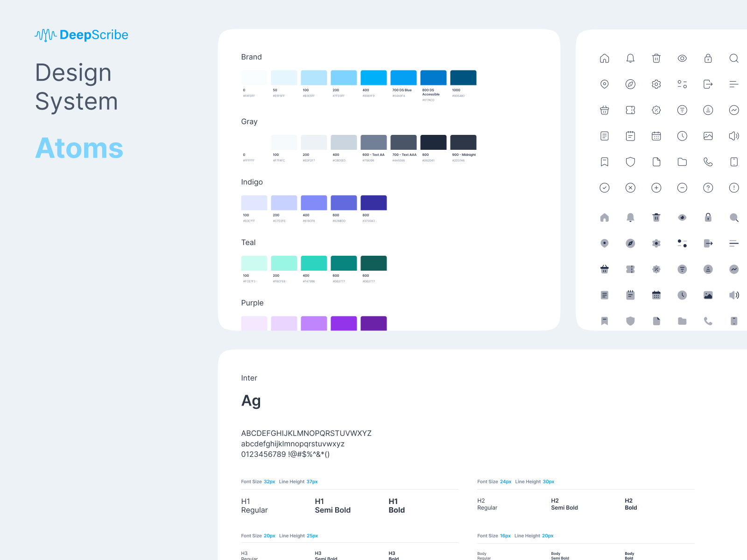
Task: Click the outline home icon
Action: click(x=605, y=58)
